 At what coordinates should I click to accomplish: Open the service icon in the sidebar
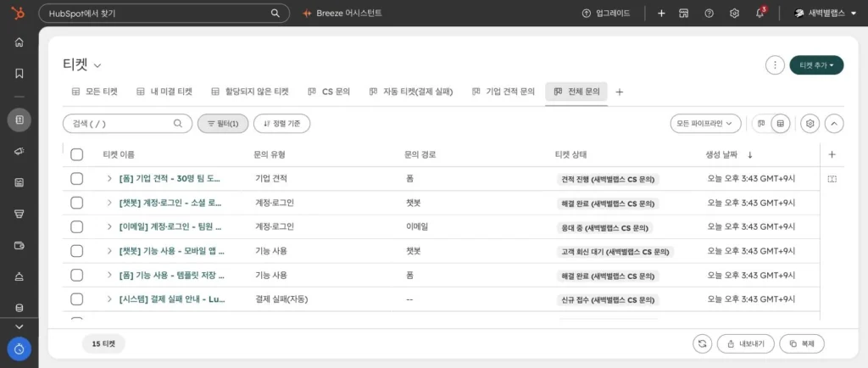click(x=19, y=276)
